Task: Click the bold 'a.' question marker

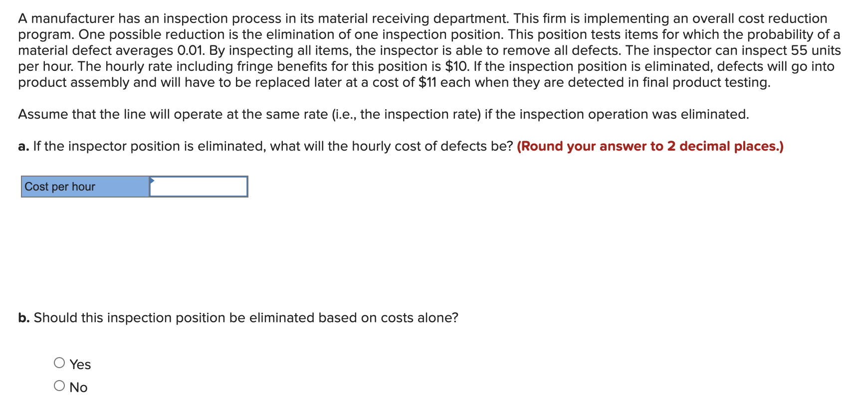Action: click(23, 146)
